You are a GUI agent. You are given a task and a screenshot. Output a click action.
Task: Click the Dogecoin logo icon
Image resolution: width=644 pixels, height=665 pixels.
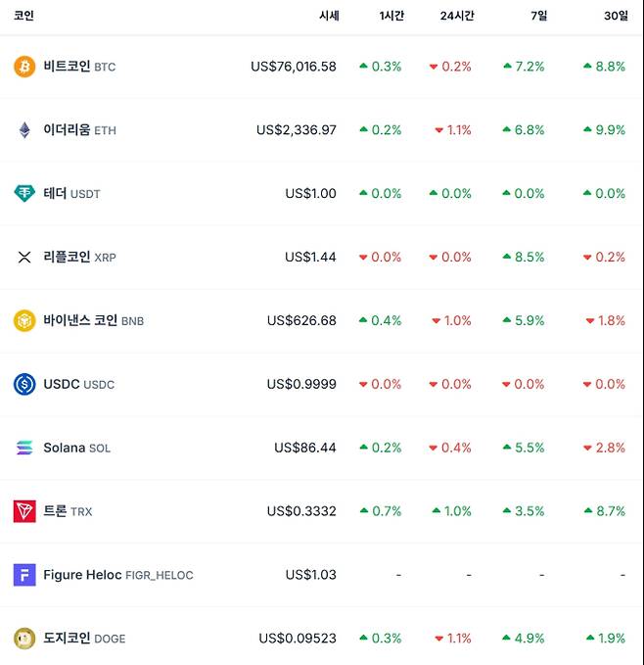(24, 639)
